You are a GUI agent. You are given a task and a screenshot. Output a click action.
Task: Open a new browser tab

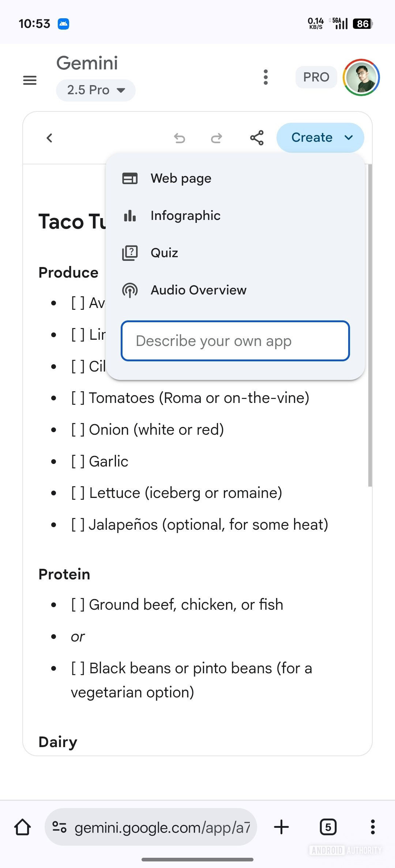pos(282,827)
